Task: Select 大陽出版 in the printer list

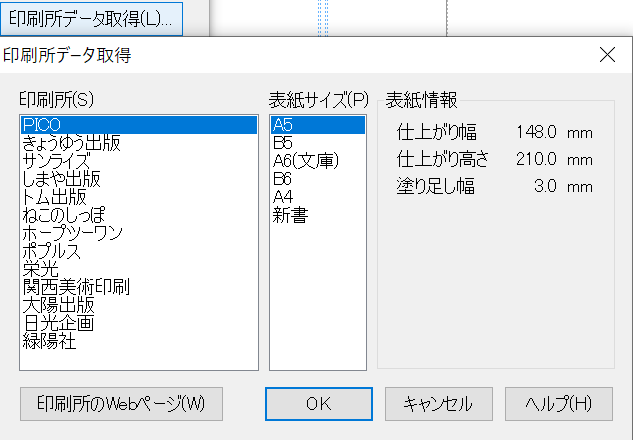Action: [x=139, y=305]
